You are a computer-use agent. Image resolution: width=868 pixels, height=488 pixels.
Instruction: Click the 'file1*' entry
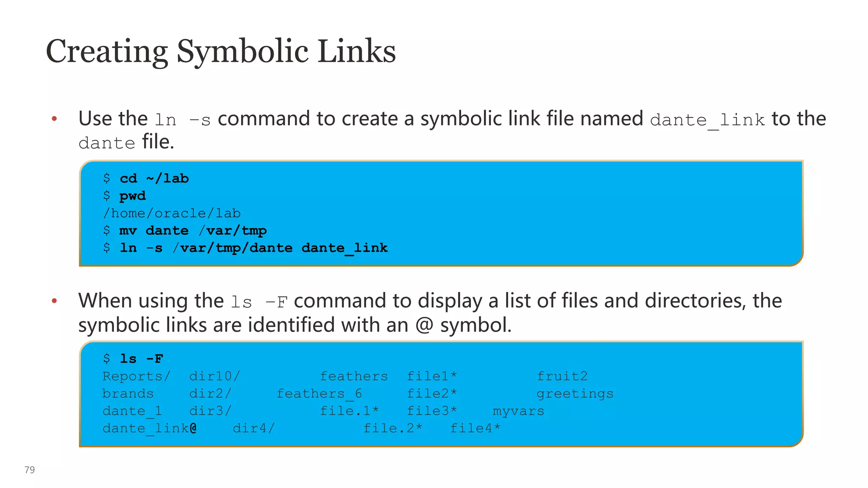coord(432,376)
